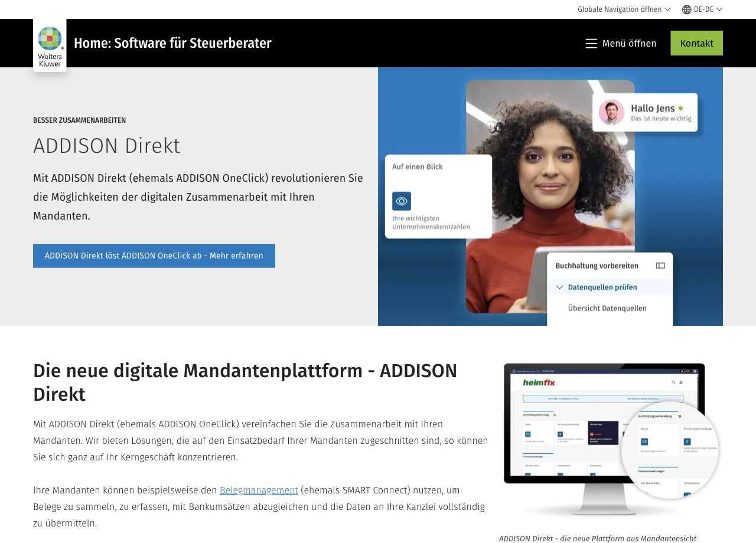This screenshot has height=543, width=756.
Task: Click the Menü öffnen label
Action: pyautogui.click(x=629, y=44)
